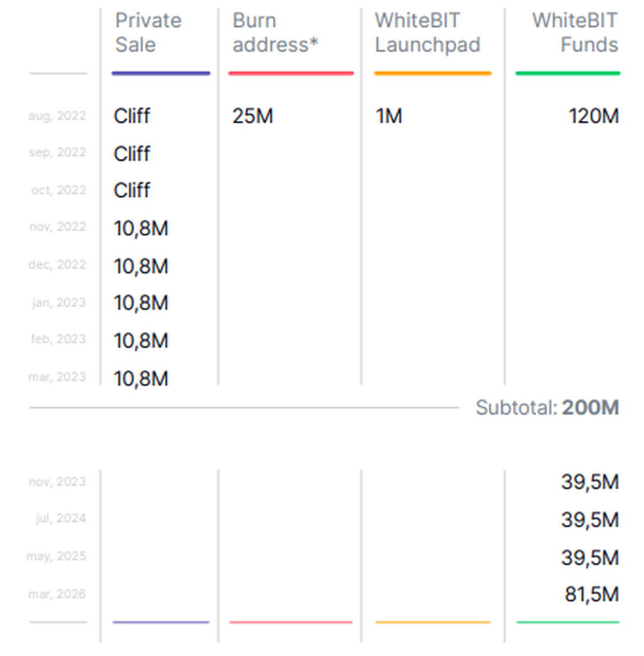
Task: Click the may, 2025 date label
Action: [x=56, y=556]
